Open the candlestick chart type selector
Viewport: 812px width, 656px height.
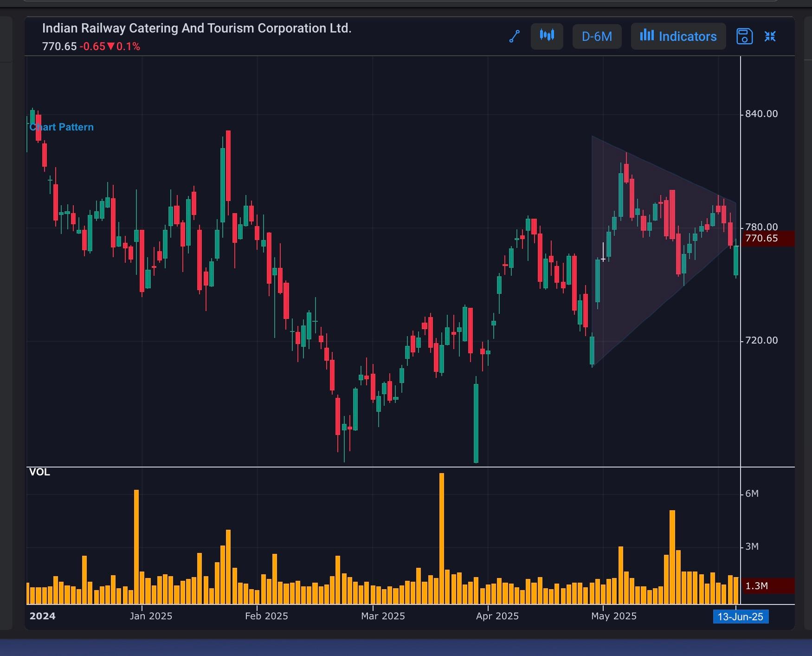pyautogui.click(x=547, y=36)
